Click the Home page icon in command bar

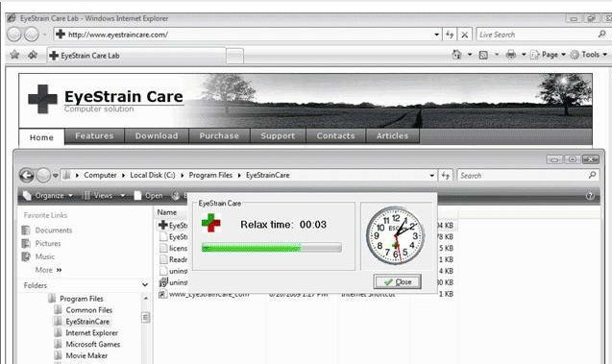pos(456,55)
